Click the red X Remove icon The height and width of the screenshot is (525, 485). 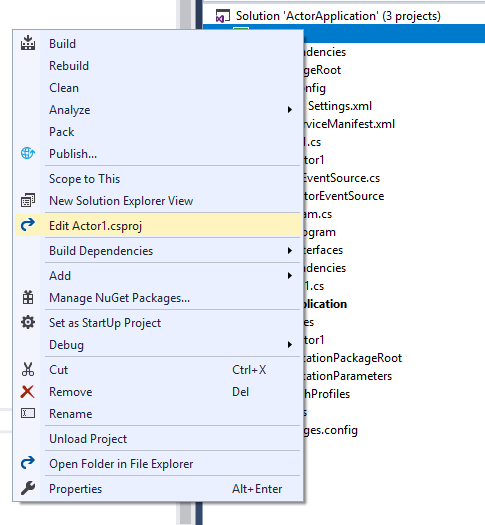coord(28,391)
